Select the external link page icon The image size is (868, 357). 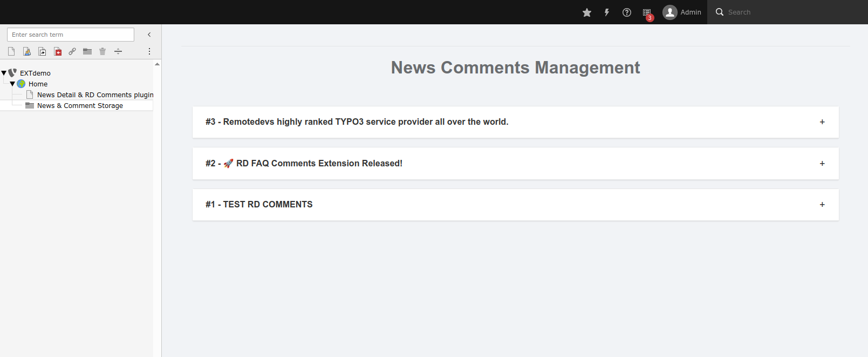click(x=72, y=51)
